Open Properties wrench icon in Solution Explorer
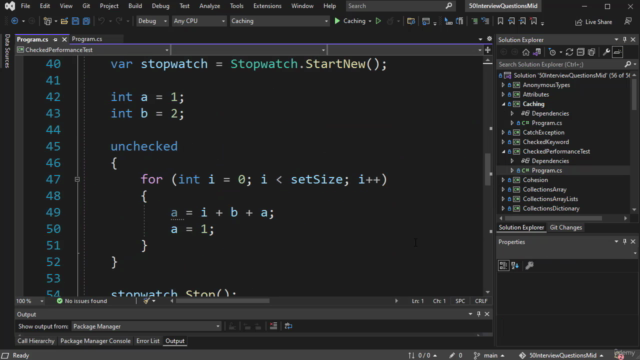This screenshot has width=640, height=360. 607,52
